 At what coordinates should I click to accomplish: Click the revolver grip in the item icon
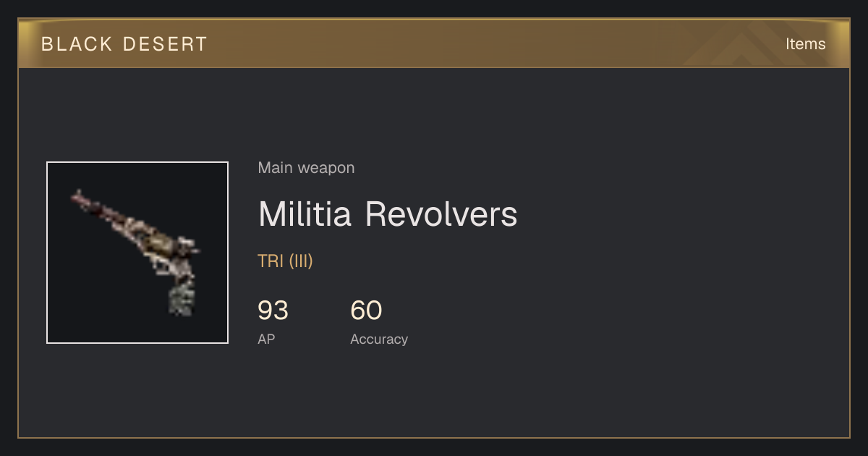click(x=182, y=298)
